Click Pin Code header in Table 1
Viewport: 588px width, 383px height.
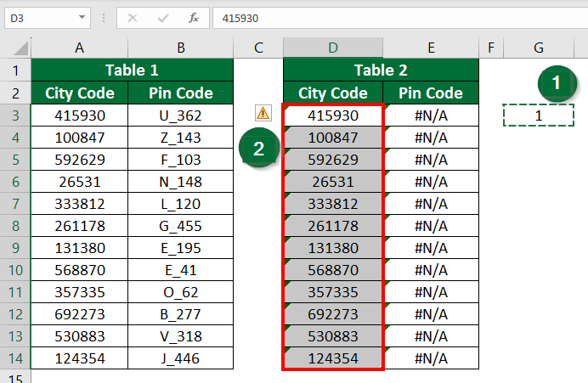[x=181, y=93]
